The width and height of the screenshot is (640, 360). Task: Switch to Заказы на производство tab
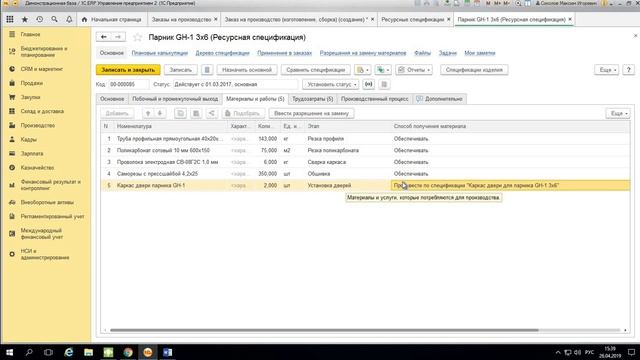tap(181, 19)
